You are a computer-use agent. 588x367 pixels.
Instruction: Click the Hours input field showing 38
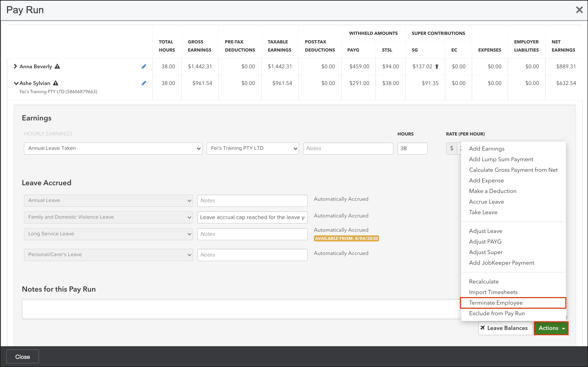[x=412, y=148]
